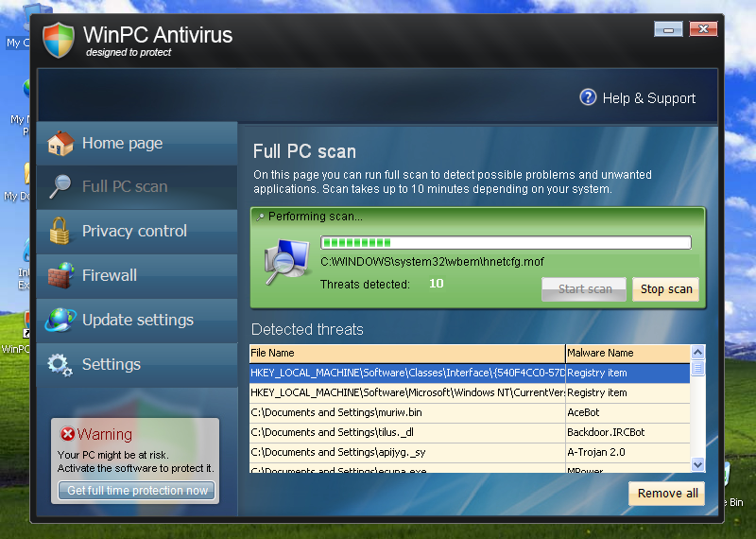Go to the Firewall section
Image resolution: width=756 pixels, height=539 pixels.
click(137, 275)
